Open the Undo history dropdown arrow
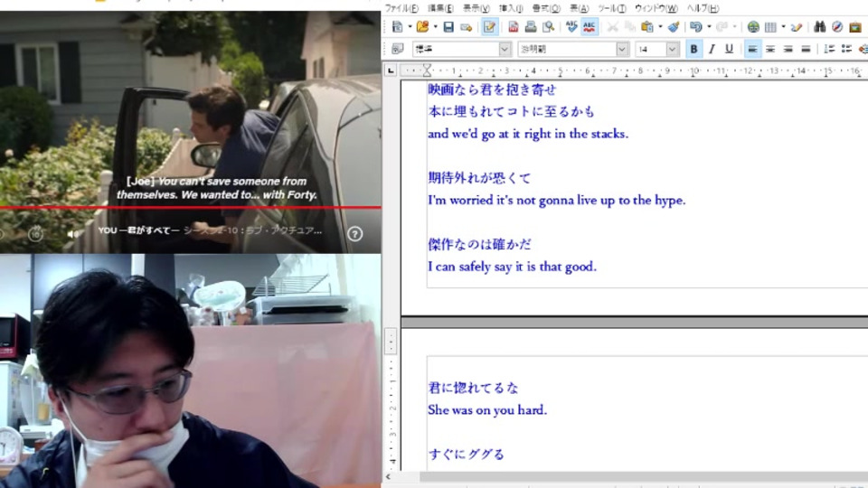This screenshot has height=488, width=868. click(x=709, y=26)
